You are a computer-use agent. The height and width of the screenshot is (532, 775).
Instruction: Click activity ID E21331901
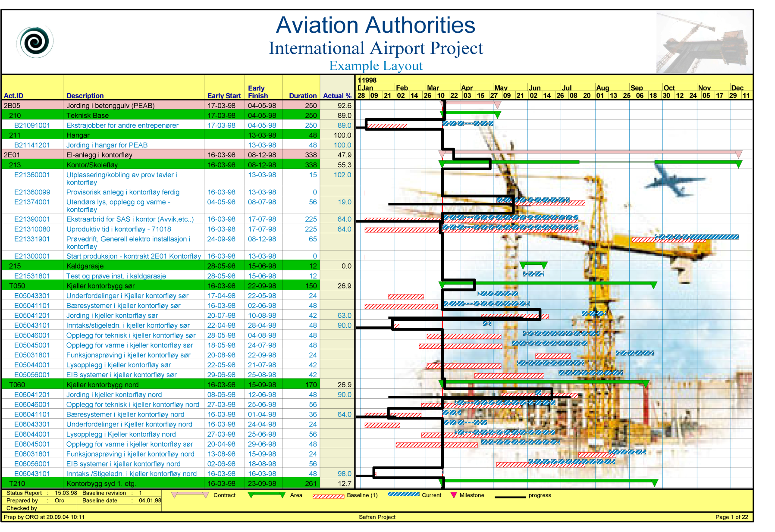click(x=32, y=239)
